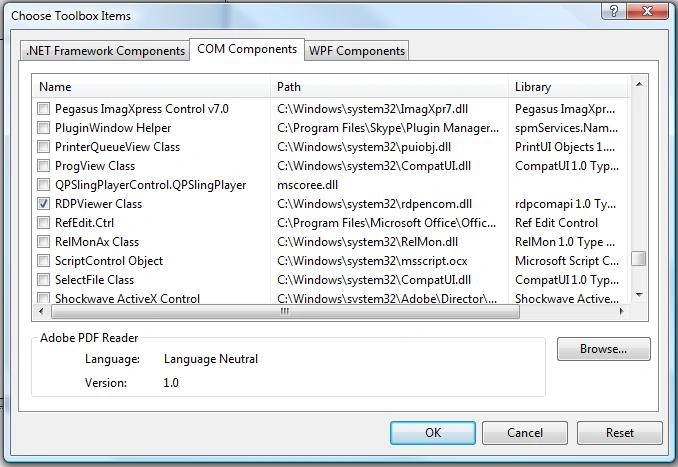Enable the PluginWindow Helper checkbox
678x467 pixels.
coord(43,128)
